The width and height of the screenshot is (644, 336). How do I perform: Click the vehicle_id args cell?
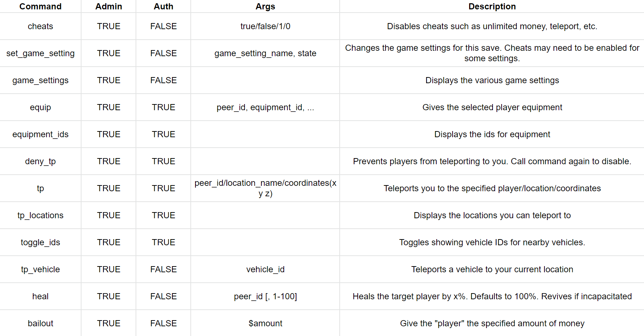pos(265,269)
